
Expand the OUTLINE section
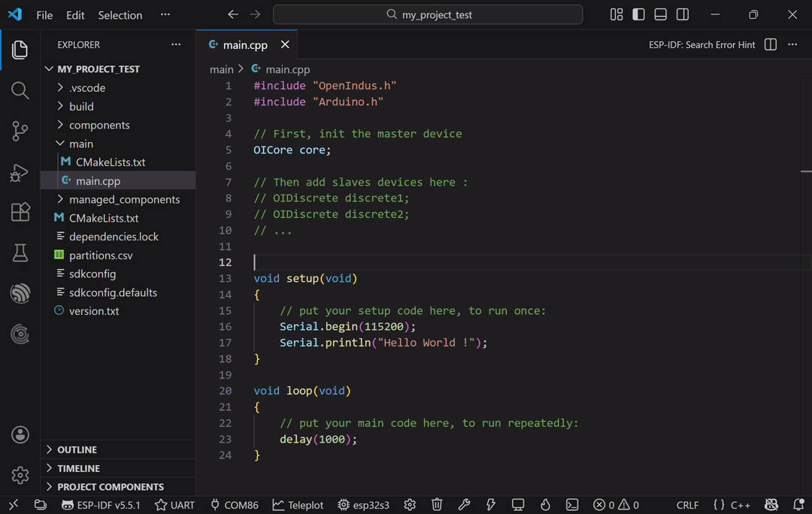click(77, 449)
